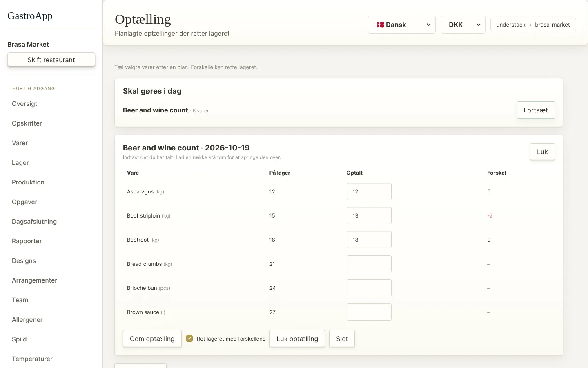Click the 'På lager' column header

coord(280,173)
